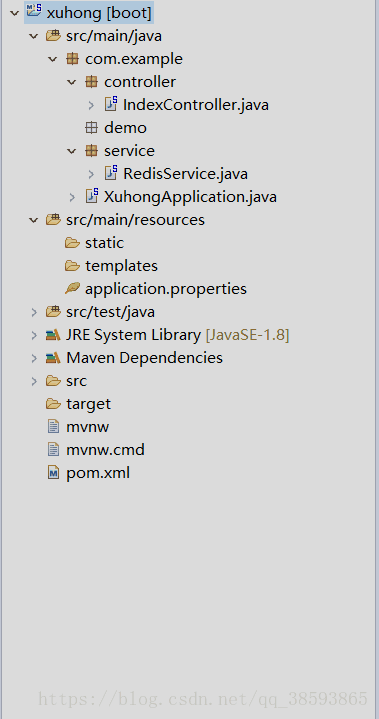
Task: Collapse the src/main/java tree node
Action: coord(33,36)
